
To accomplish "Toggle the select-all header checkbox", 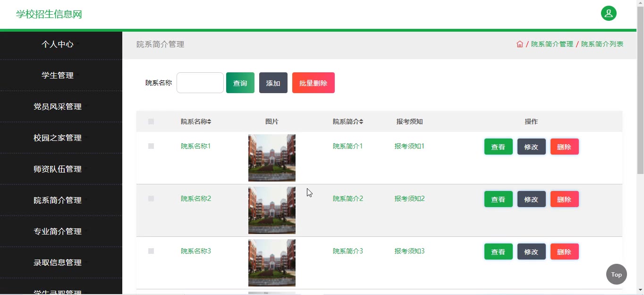I will coord(151,121).
